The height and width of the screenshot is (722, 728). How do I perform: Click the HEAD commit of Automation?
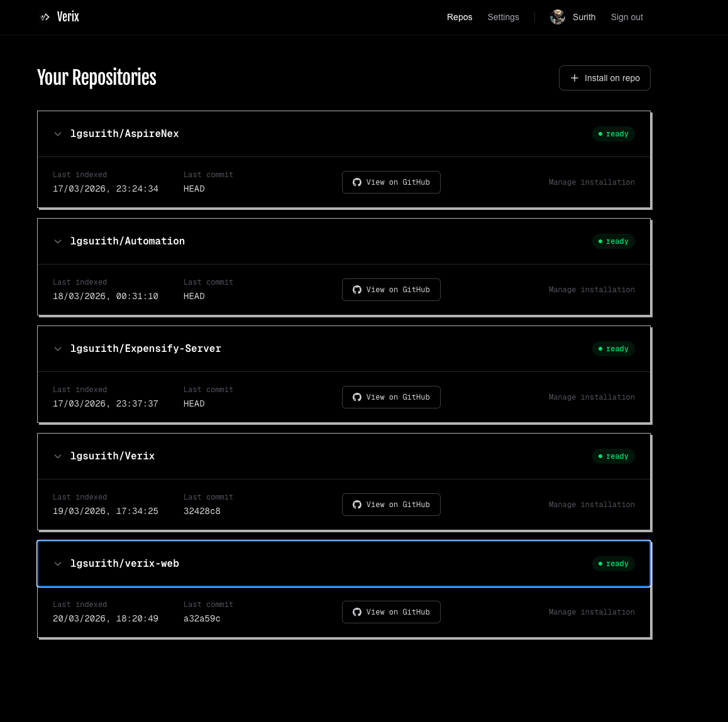(194, 296)
